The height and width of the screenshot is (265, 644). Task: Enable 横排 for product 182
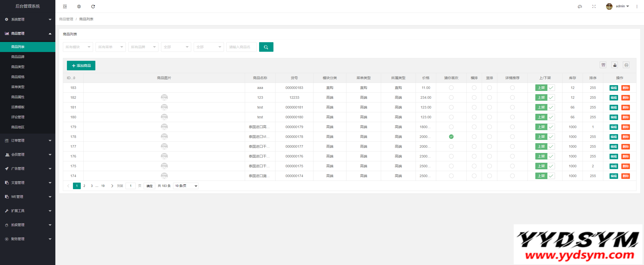(474, 97)
